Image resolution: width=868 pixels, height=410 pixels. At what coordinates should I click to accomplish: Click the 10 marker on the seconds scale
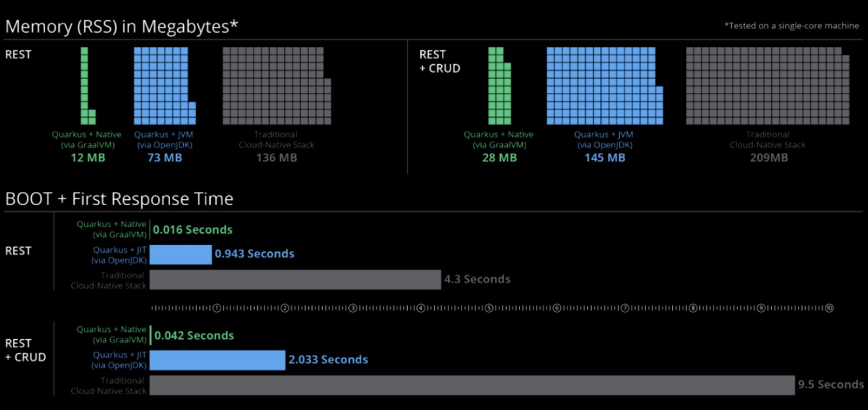829,308
